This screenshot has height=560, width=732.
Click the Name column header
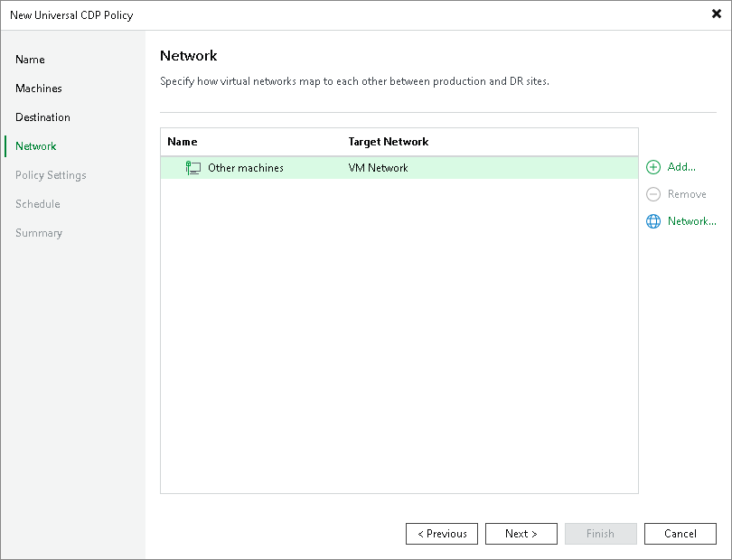tap(182, 142)
